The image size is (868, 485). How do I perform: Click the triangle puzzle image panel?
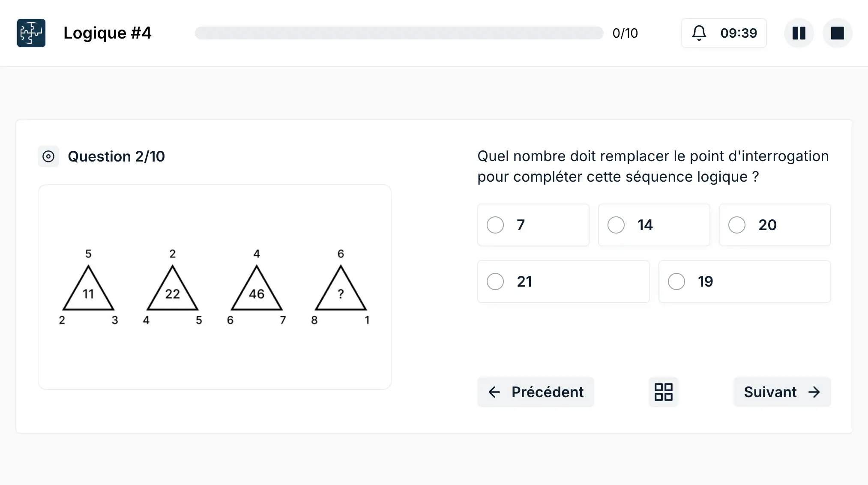click(x=214, y=286)
